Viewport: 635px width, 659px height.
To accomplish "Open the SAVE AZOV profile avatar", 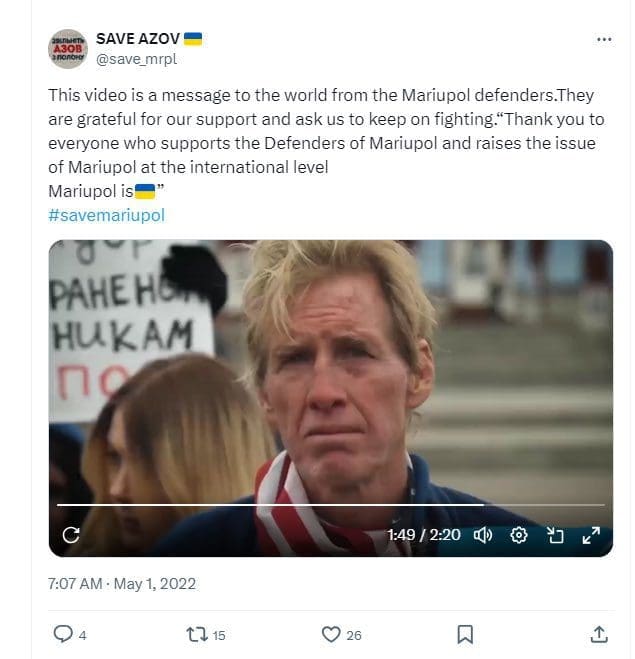I will pos(68,49).
